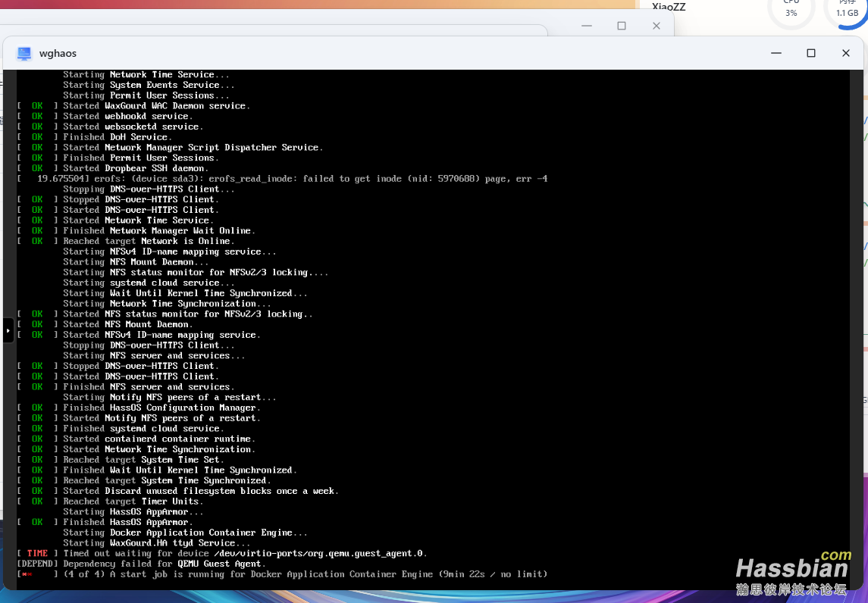This screenshot has height=603, width=868.
Task: Minimize the background window behind wghaos
Action: pos(587,26)
